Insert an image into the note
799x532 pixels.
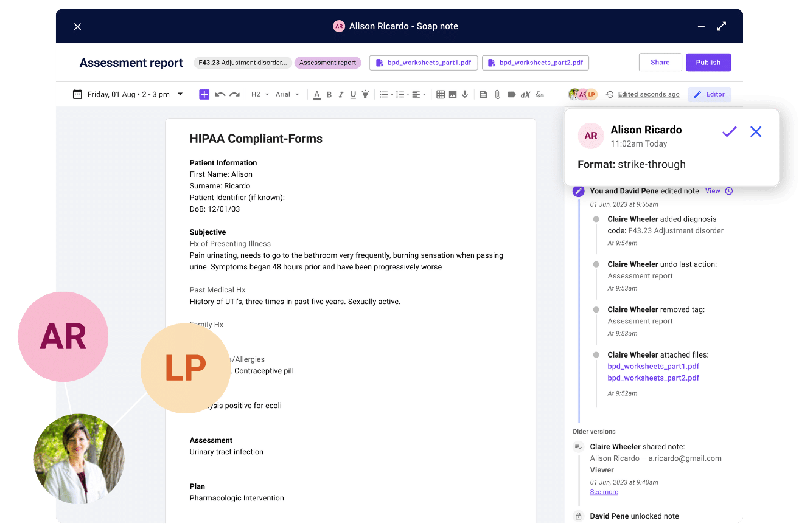pyautogui.click(x=452, y=94)
